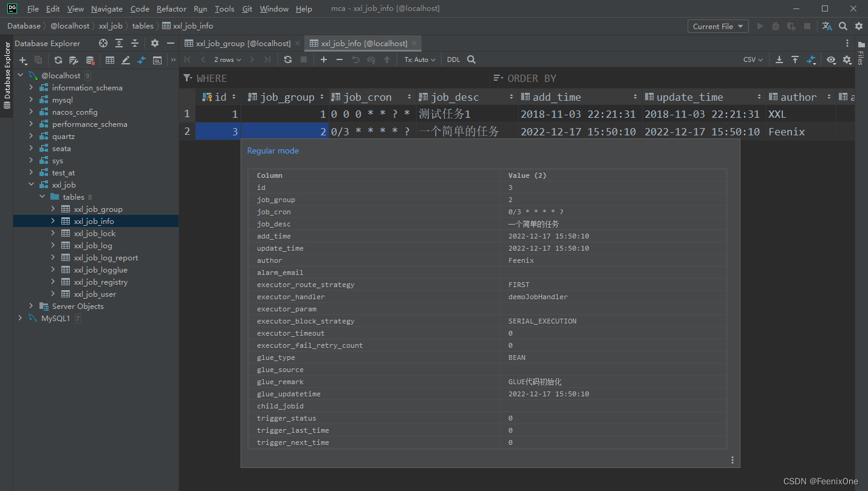Screen dimensions: 868x491
Task: Click Delete Row minus icon in data editor
Action: pos(340,59)
